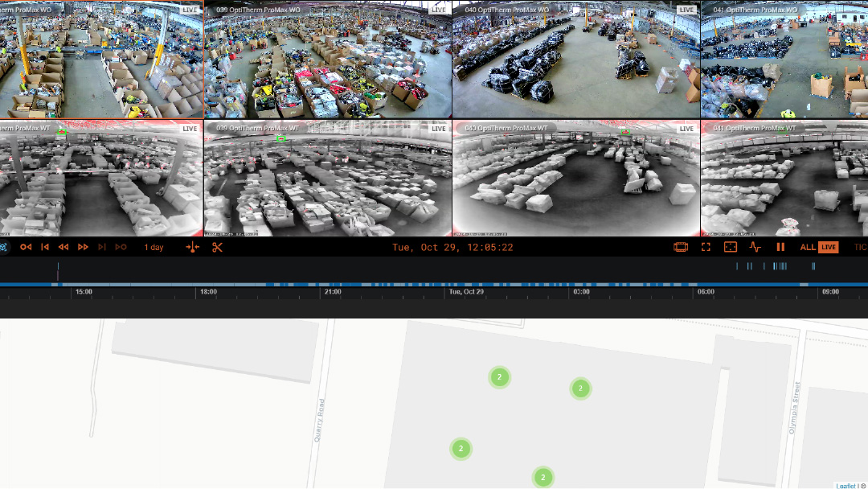This screenshot has height=489, width=868.
Task: Select the ALL cameras button
Action: click(807, 247)
